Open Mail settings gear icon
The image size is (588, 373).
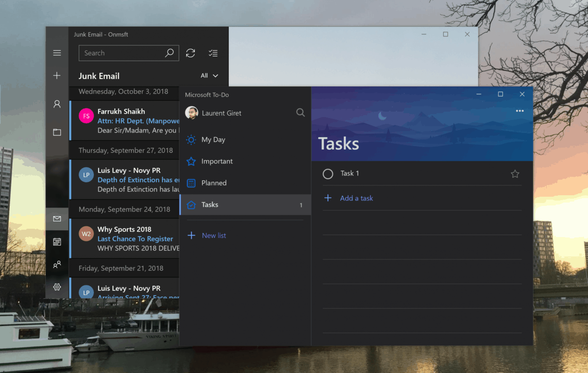[57, 287]
